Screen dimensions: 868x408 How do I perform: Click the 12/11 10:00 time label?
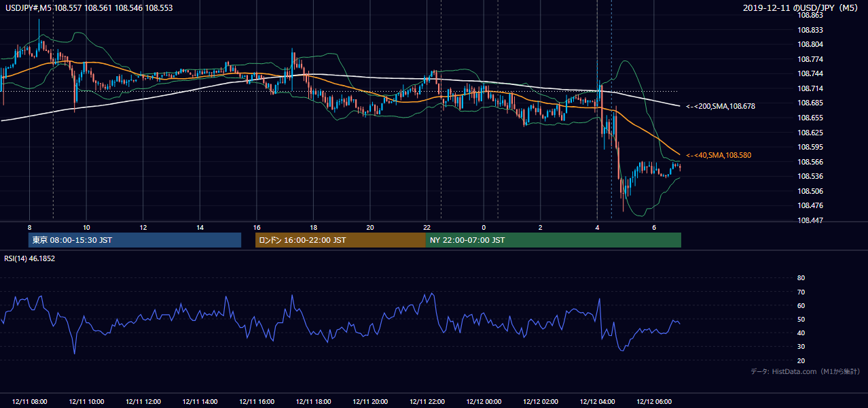pos(86,402)
